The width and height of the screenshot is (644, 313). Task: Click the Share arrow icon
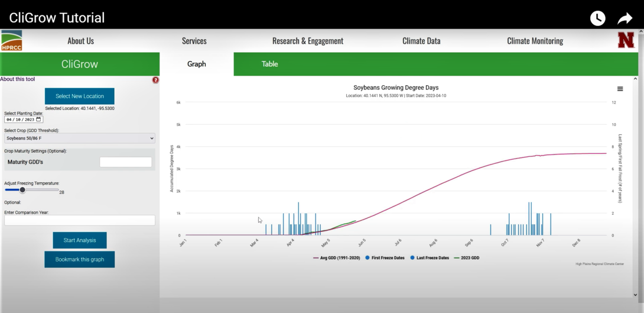point(625,18)
